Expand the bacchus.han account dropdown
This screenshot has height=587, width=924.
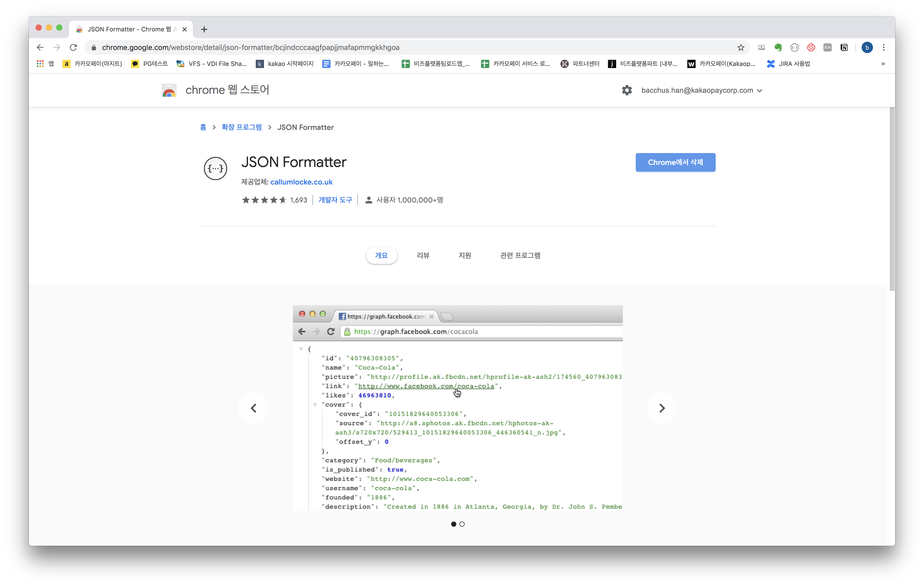(759, 91)
